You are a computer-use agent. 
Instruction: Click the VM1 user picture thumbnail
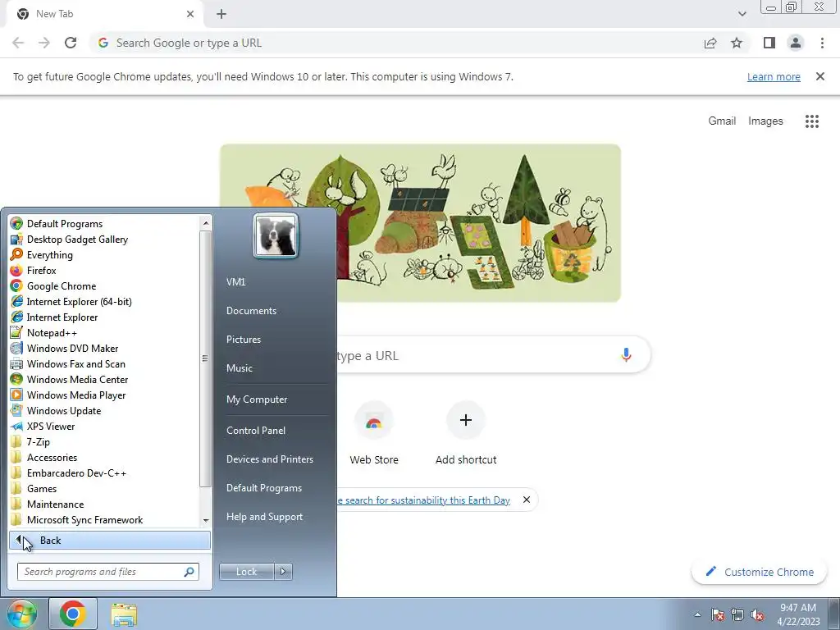pyautogui.click(x=276, y=236)
